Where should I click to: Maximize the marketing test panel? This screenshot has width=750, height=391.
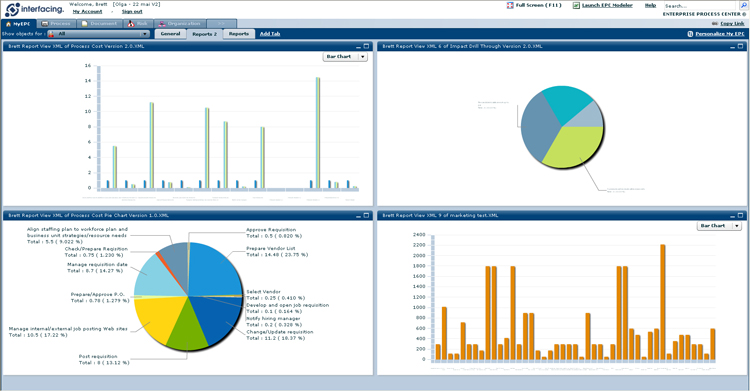coord(740,216)
